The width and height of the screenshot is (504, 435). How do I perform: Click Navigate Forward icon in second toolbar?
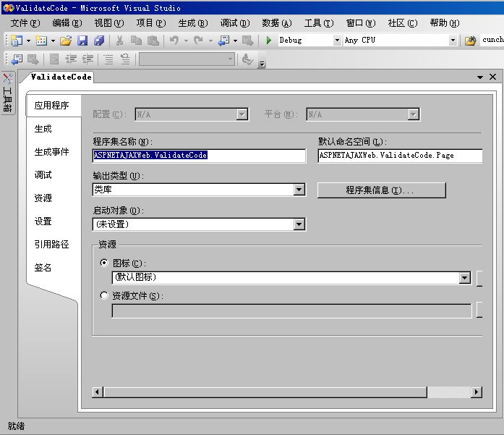pyautogui.click(x=33, y=59)
